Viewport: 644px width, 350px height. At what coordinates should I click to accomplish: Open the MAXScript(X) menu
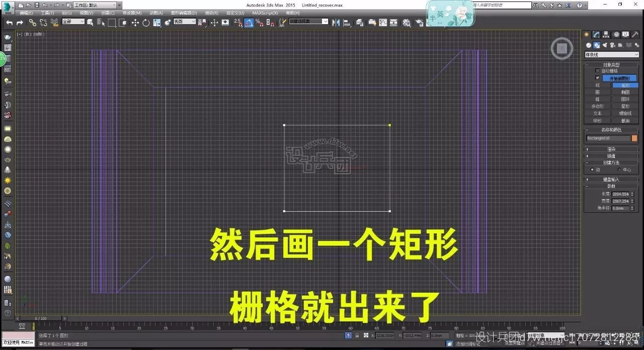tap(265, 13)
